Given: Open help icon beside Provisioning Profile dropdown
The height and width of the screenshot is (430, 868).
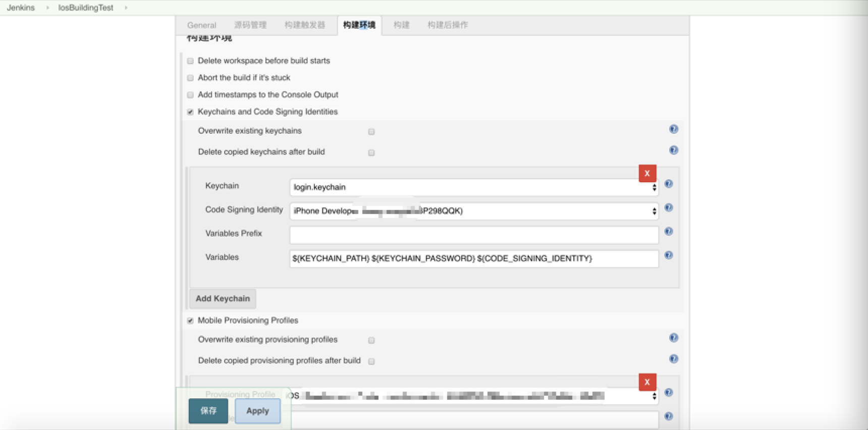Looking at the screenshot, I should click(x=668, y=393).
